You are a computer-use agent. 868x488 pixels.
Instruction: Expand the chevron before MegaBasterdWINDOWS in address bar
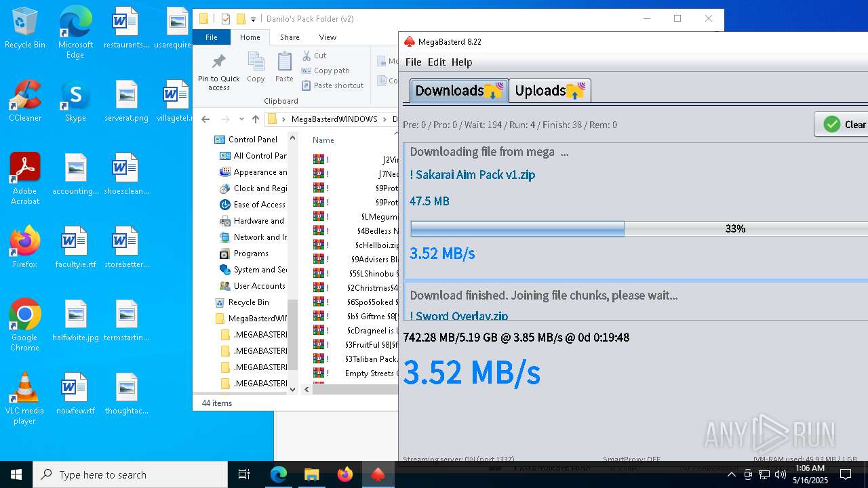coord(284,119)
